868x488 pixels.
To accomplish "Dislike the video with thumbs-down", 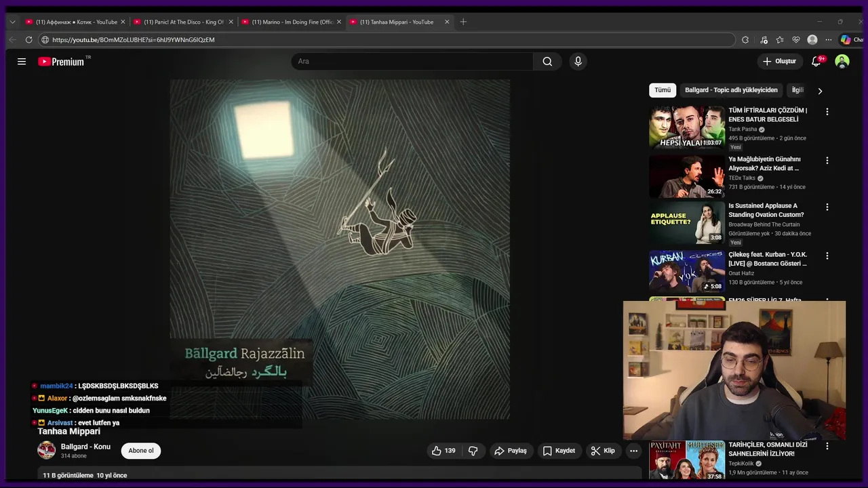I will [473, 451].
